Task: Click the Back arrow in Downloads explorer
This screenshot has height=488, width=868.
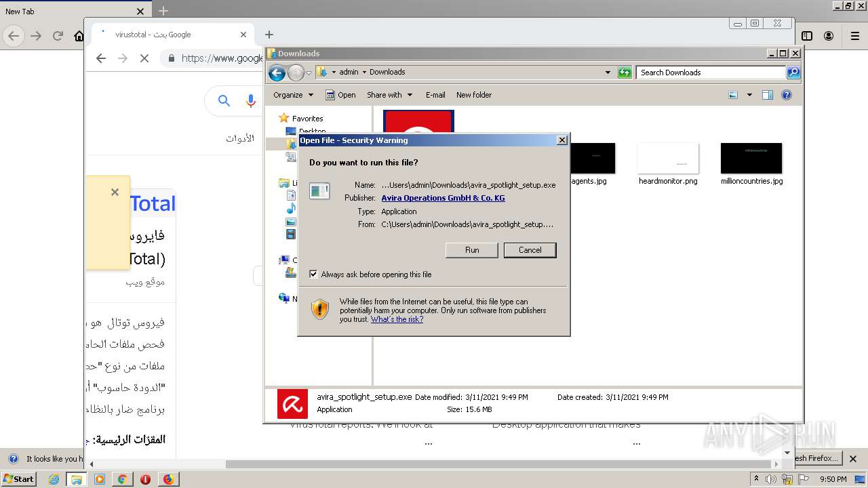Action: point(277,73)
